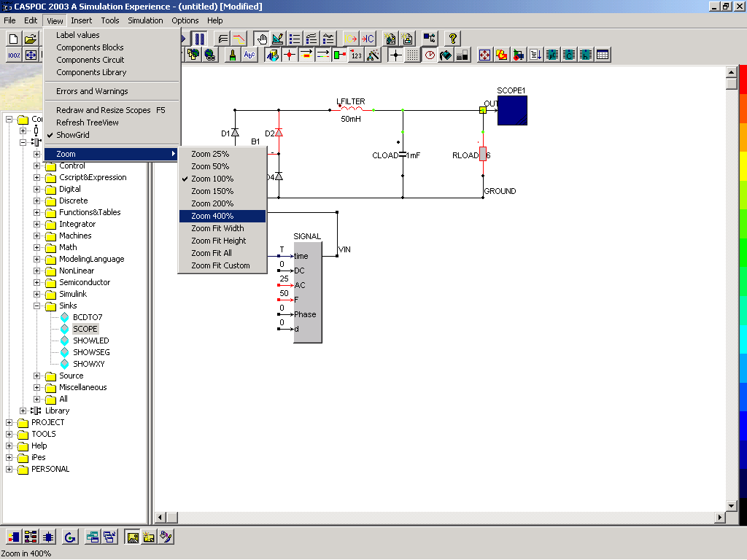
Task: Click the horizontal scrollbar right arrow
Action: (x=720, y=518)
